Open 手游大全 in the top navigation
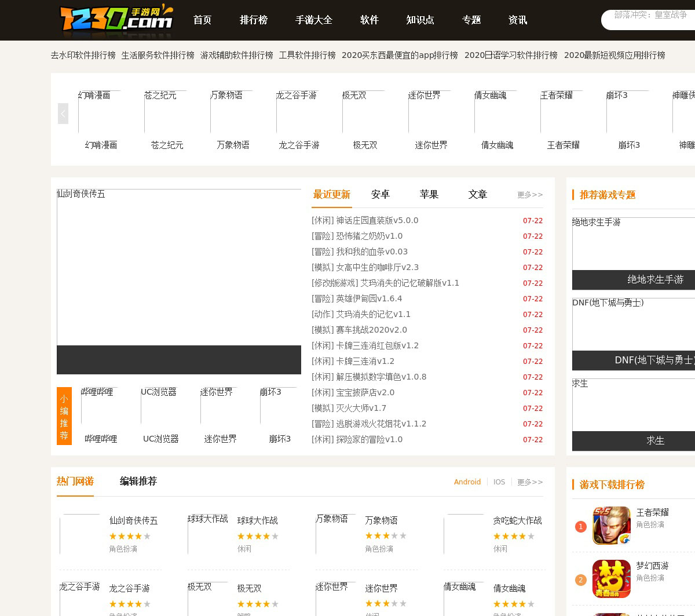Screen dimensions: 695x616 313,20
